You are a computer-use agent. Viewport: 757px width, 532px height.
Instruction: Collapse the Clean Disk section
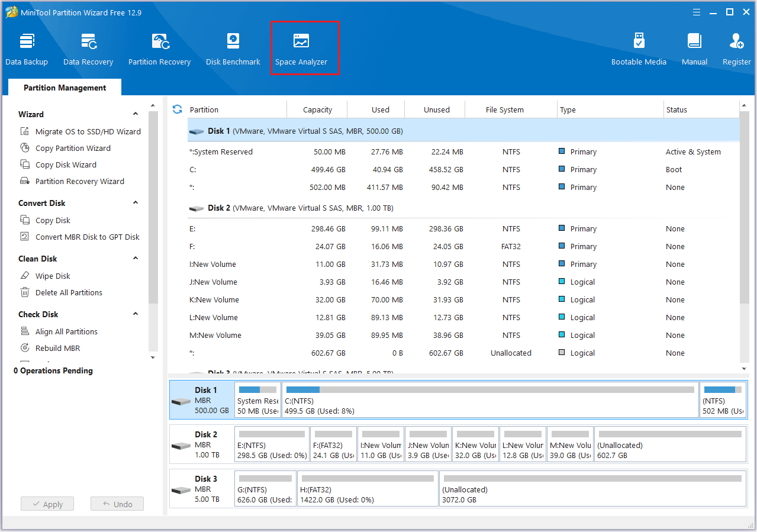tap(136, 259)
